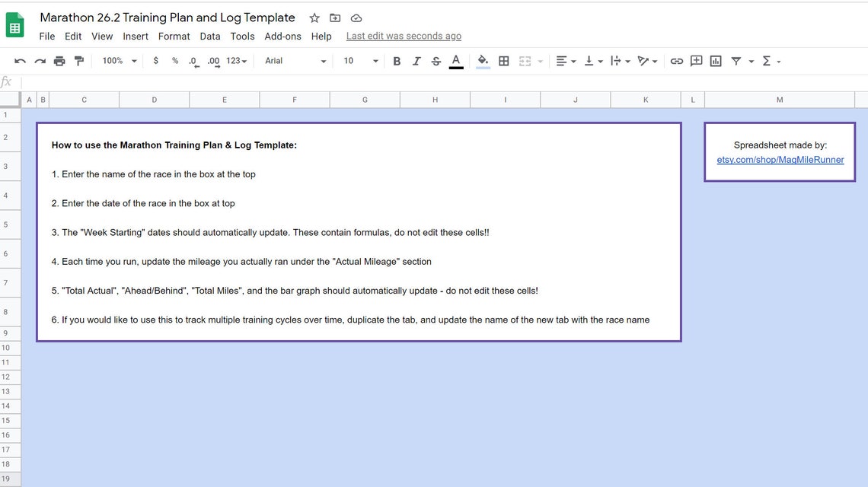Insert a chart
This screenshot has width=868, height=487.
[x=715, y=61]
